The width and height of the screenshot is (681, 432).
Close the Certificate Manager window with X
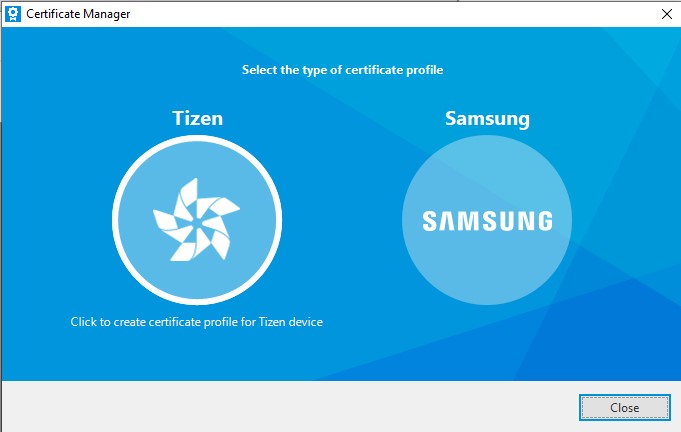[x=666, y=14]
